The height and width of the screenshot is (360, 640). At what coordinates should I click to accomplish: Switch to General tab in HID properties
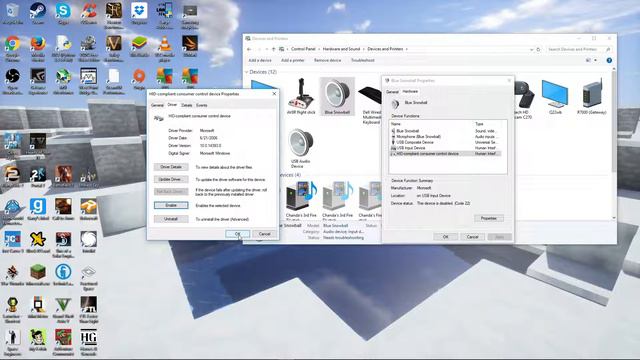coord(157,105)
